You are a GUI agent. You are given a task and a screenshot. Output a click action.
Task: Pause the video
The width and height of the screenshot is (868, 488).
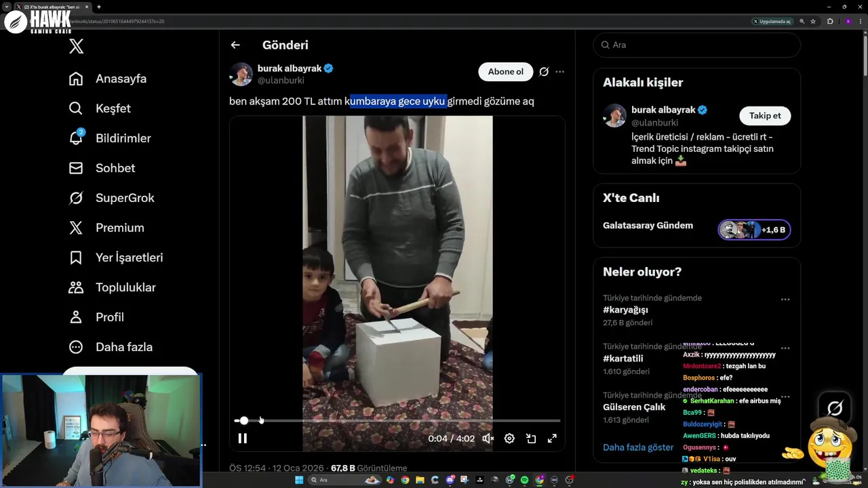tap(242, 439)
